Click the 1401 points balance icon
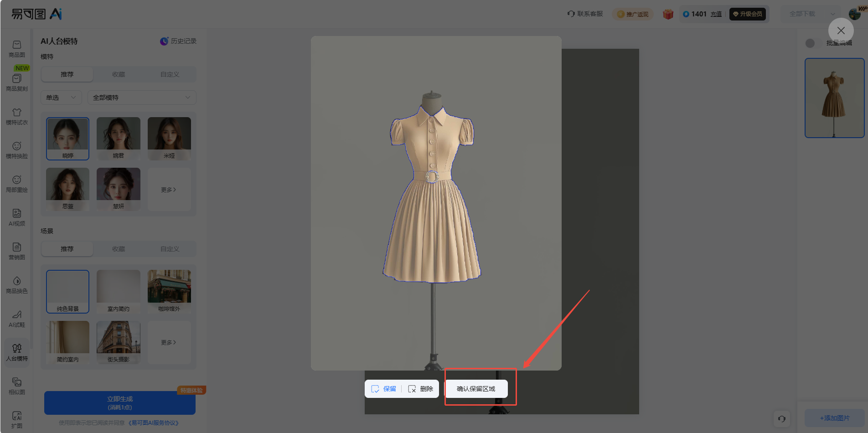The image size is (868, 433). [686, 14]
